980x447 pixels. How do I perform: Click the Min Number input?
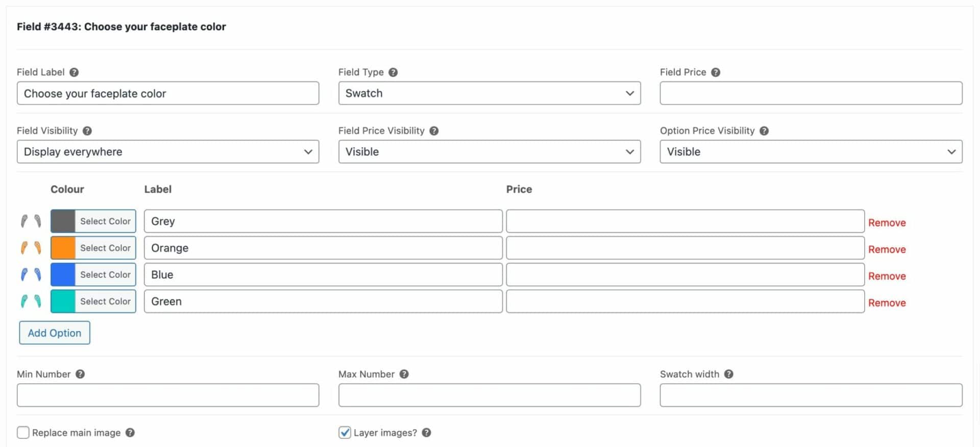pyautogui.click(x=168, y=395)
